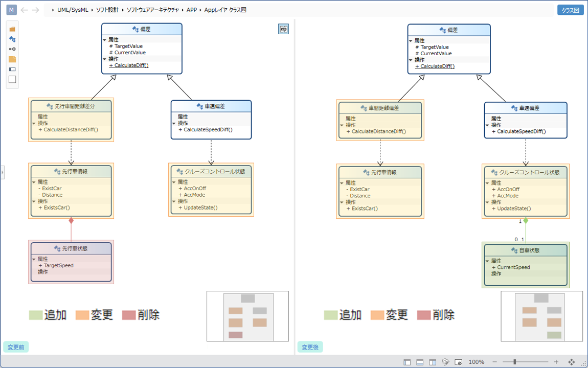Collapse 操作 section of 先行車間距離差分
This screenshot has width=588, height=368.
tap(34, 123)
